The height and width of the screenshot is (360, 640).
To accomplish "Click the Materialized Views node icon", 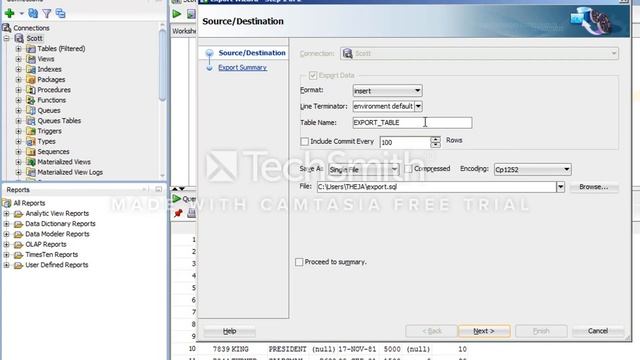I will coord(31,162).
